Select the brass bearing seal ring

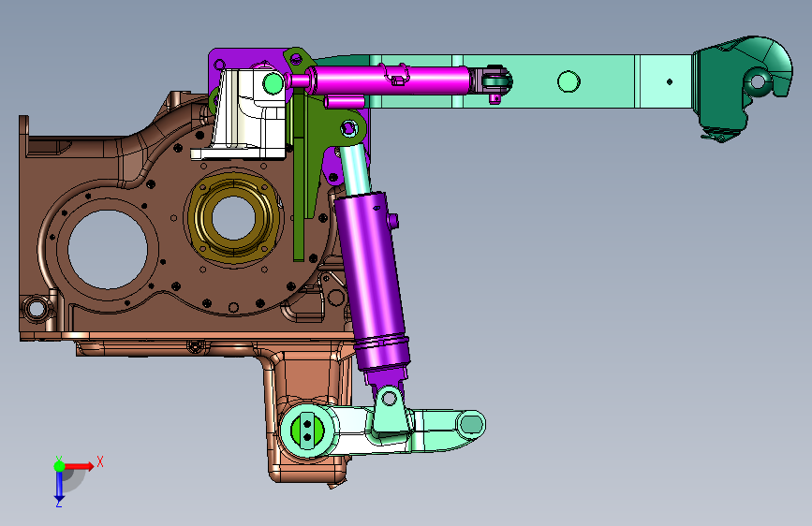233,216
